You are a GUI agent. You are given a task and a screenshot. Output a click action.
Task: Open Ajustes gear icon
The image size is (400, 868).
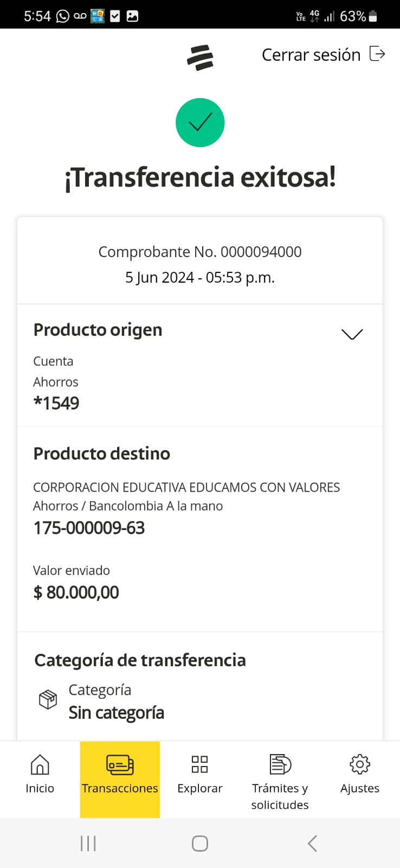360,764
